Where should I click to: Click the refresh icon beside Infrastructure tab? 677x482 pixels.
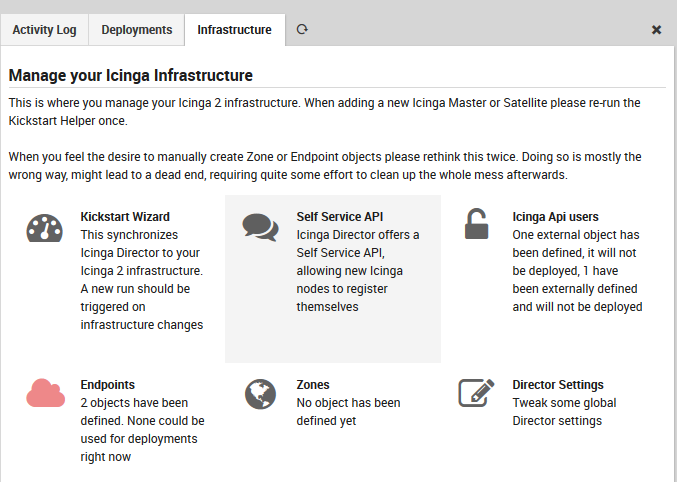(x=302, y=30)
